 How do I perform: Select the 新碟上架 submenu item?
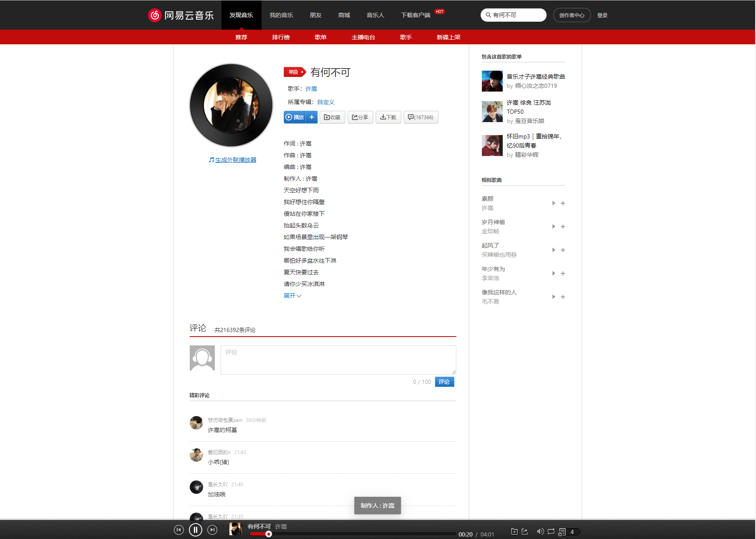[x=448, y=37]
